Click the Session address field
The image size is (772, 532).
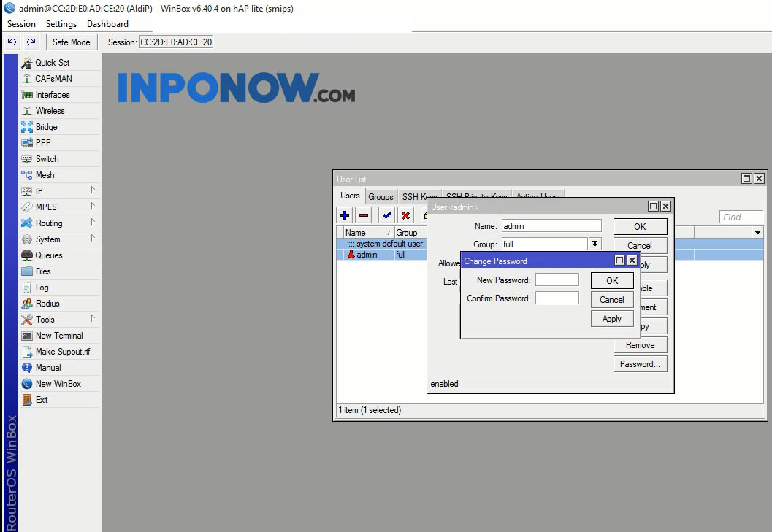tap(176, 42)
